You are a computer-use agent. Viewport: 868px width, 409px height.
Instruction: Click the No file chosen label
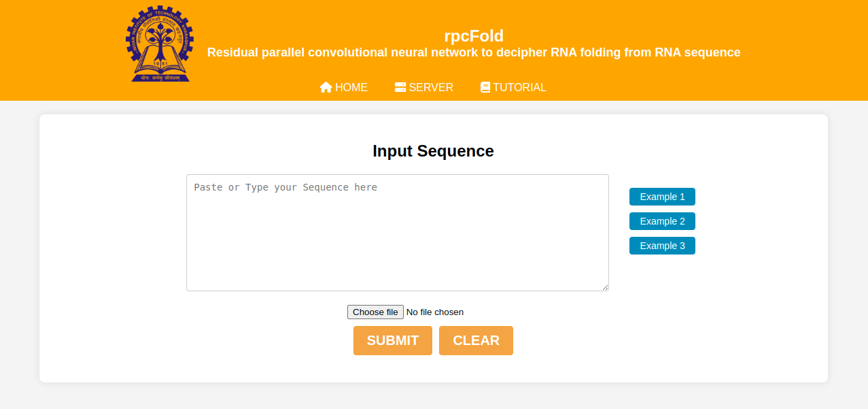435,312
